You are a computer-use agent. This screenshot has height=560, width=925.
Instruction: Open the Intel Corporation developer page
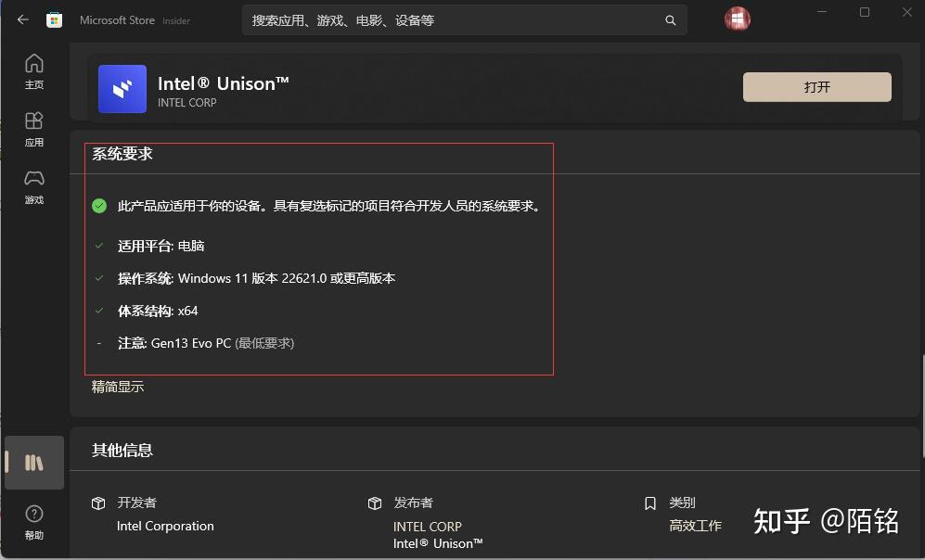[165, 526]
